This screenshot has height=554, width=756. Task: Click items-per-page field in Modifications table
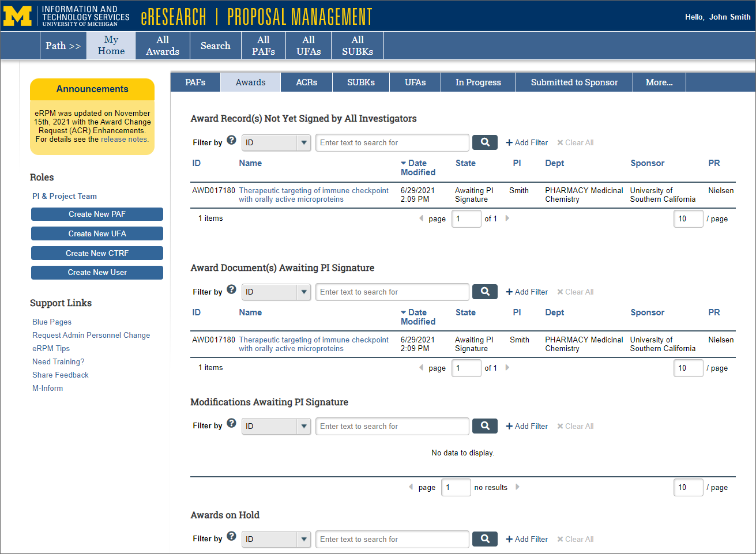pos(689,487)
